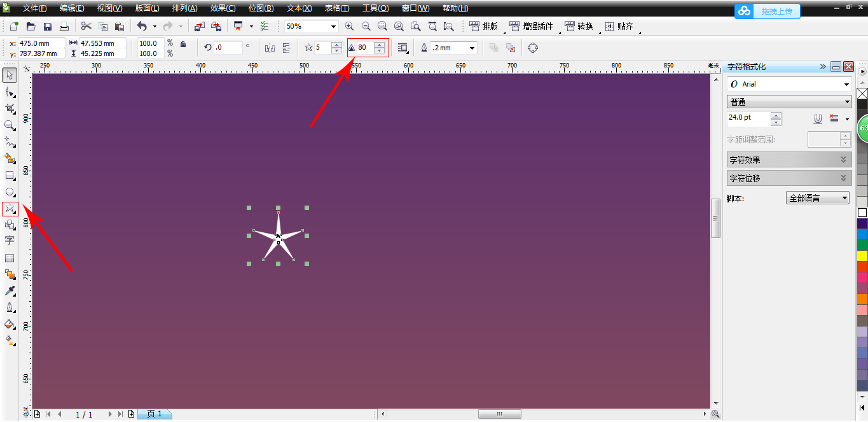The image size is (868, 422).
Task: Open the Arial font dropdown
Action: click(x=846, y=84)
